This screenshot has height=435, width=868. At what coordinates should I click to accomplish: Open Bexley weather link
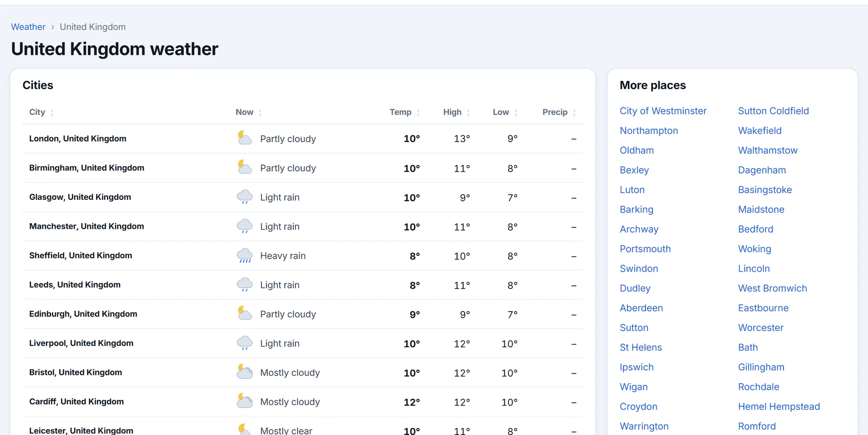point(634,170)
